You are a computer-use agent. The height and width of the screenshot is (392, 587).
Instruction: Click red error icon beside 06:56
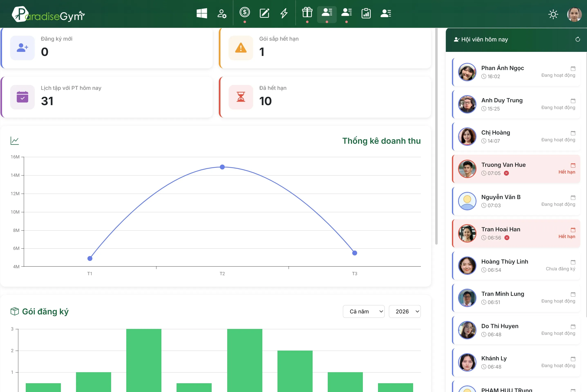pos(507,237)
